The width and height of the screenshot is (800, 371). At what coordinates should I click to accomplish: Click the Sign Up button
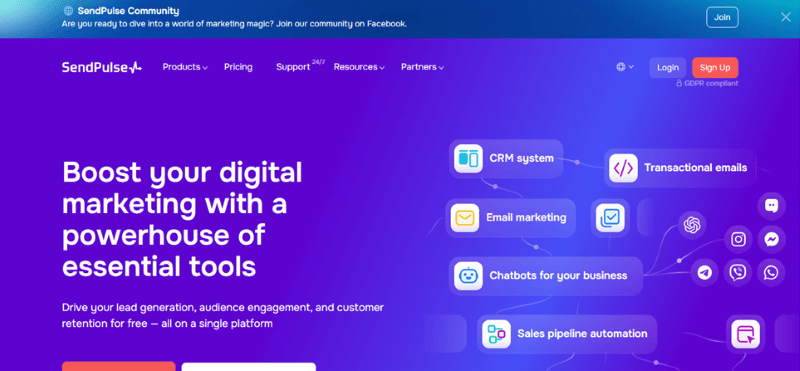715,67
